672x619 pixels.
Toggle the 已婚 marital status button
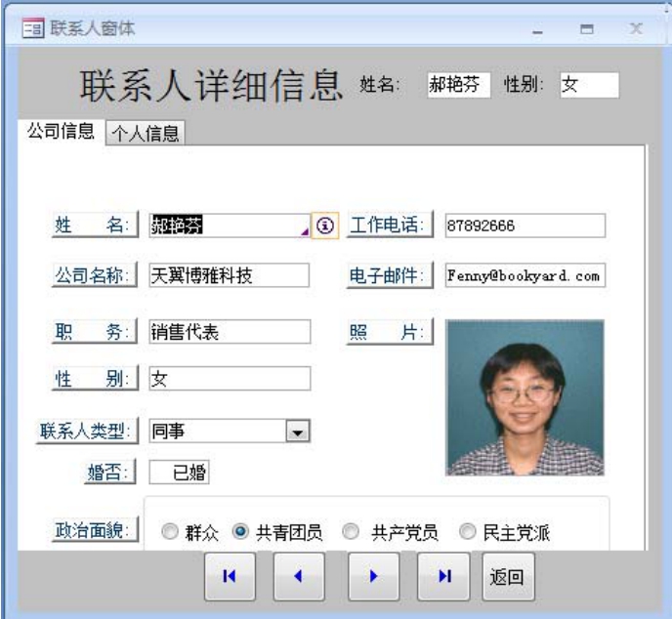[180, 473]
